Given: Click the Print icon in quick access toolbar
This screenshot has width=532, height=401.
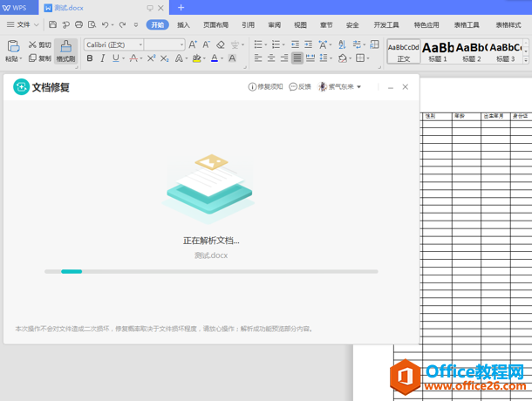Looking at the screenshot, I should click(x=78, y=24).
